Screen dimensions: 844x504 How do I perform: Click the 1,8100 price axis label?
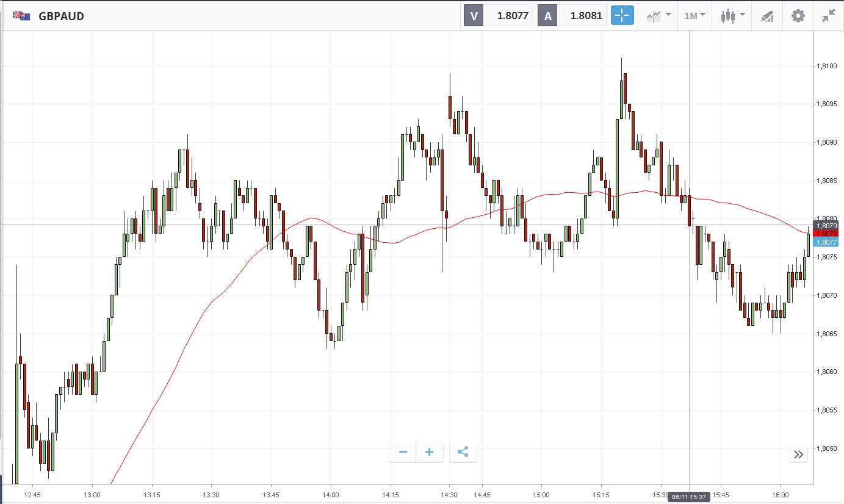coord(827,66)
